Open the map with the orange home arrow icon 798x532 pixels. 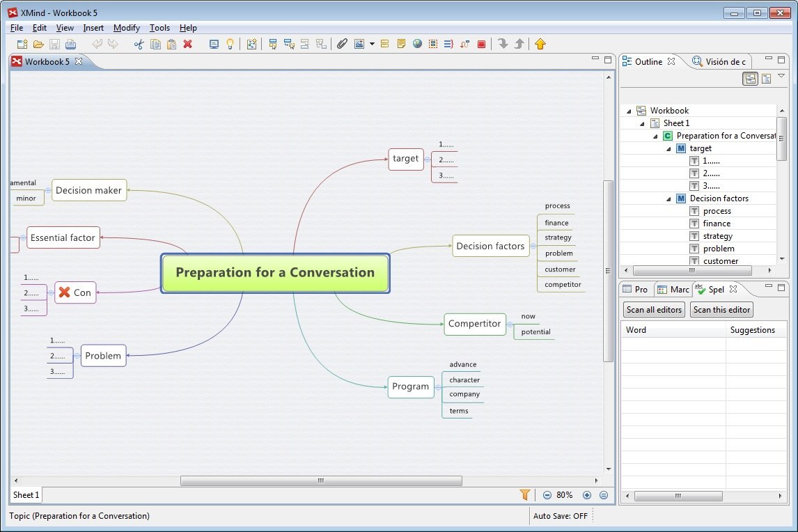[x=540, y=44]
